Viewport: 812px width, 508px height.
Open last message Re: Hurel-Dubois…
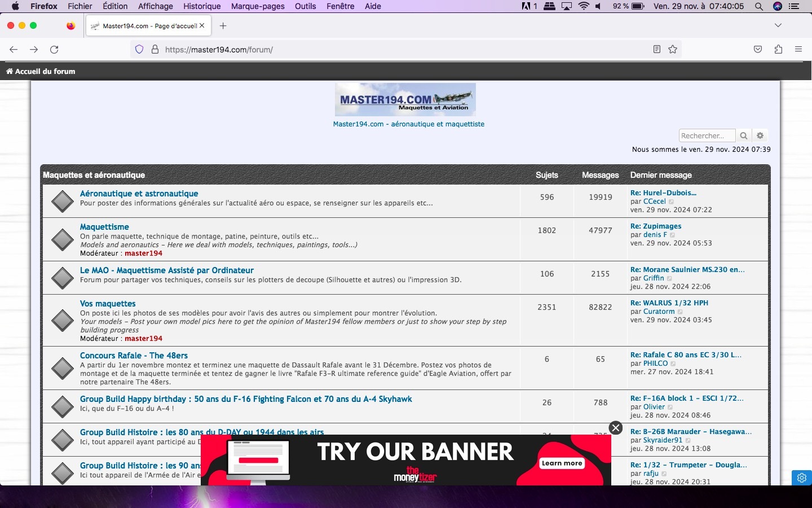[663, 192]
